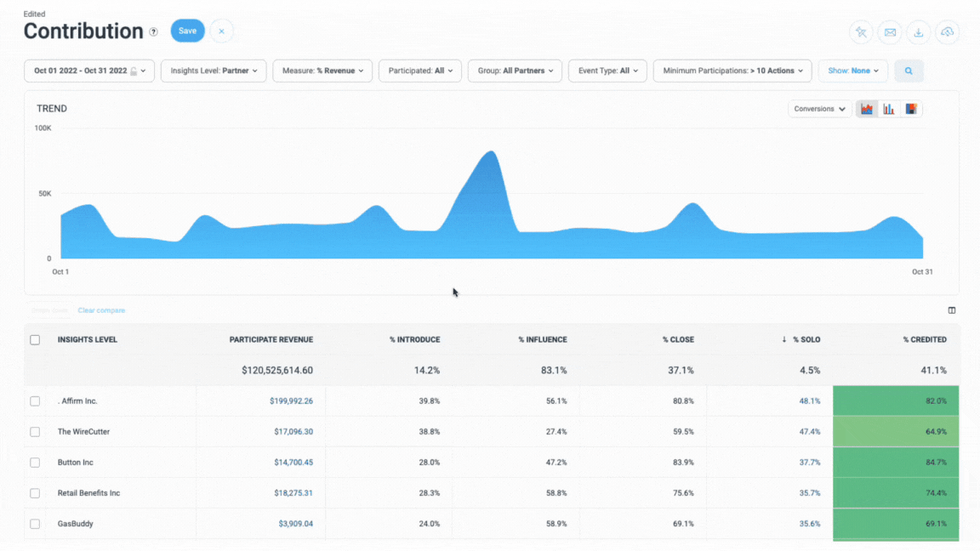This screenshot has width=980, height=551.
Task: Choose the stacked block chart icon
Action: point(911,109)
